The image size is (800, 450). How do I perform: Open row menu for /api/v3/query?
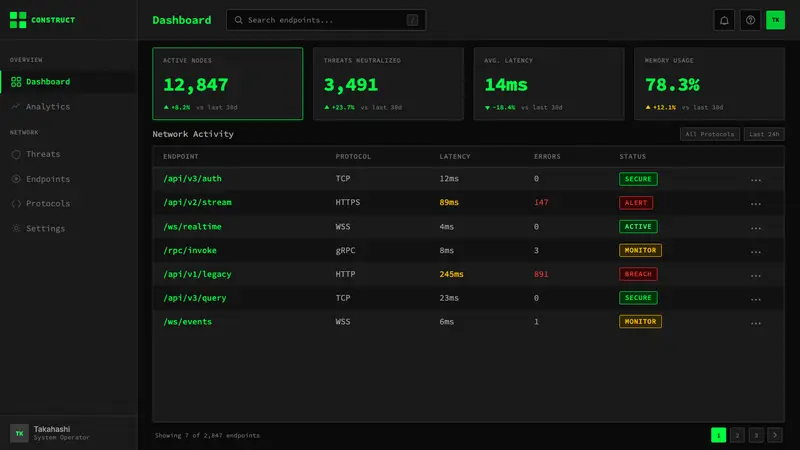756,299
